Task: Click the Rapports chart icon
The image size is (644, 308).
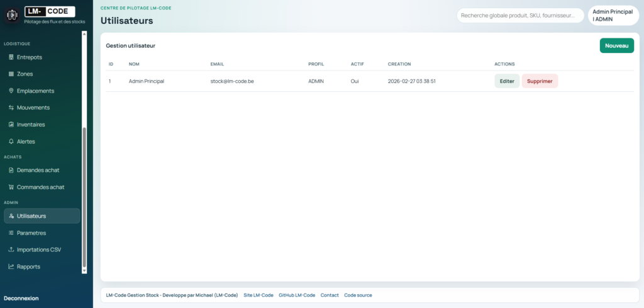Action: click(11, 266)
